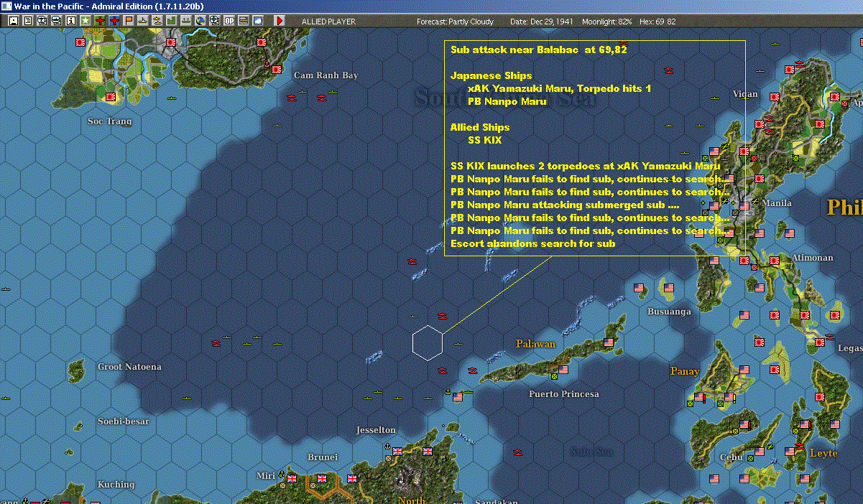
Task: Click the green ship silhouette toolbar icon
Action: point(186,21)
